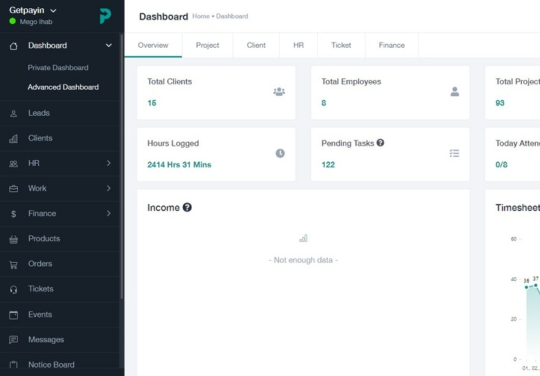Click the group icon in Total Clients card
This screenshot has width=540, height=376.
click(x=279, y=92)
